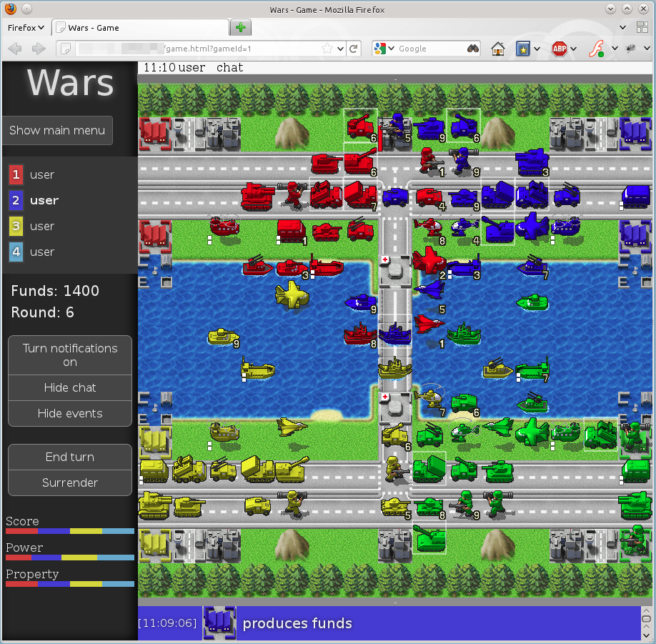Click the red player 1 color swatch
The image size is (656, 644).
point(16,174)
